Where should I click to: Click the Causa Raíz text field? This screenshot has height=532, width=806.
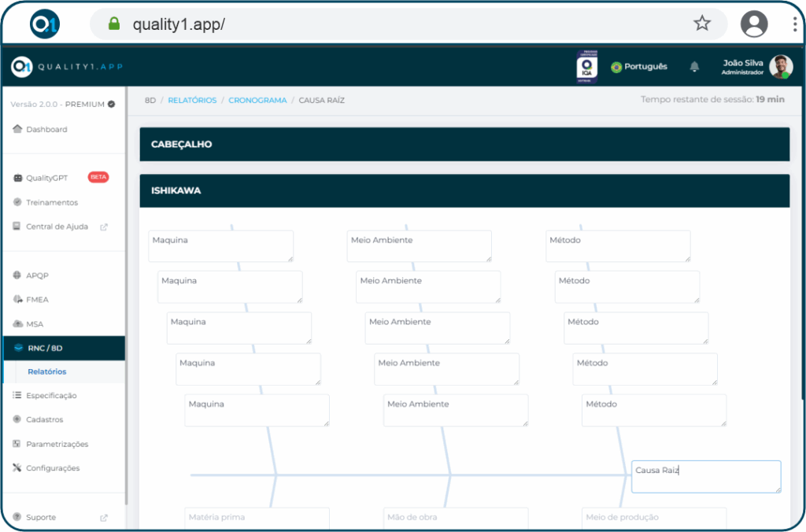[x=705, y=477]
